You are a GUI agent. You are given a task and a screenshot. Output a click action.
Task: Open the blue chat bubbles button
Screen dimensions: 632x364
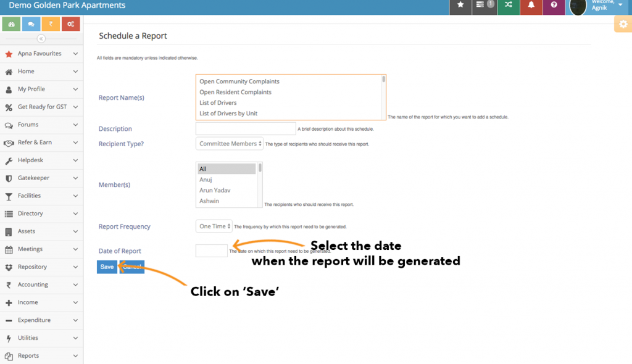pos(31,24)
